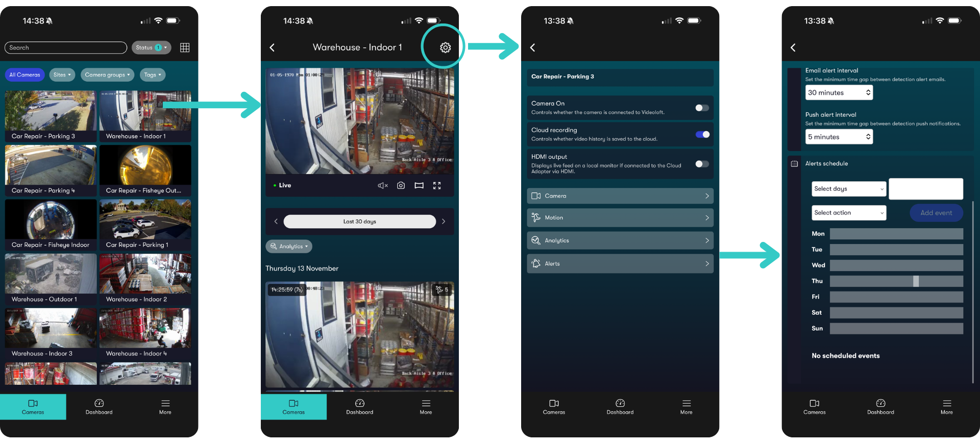Open the Select days dropdown
Image resolution: width=980 pixels, height=444 pixels.
(849, 189)
